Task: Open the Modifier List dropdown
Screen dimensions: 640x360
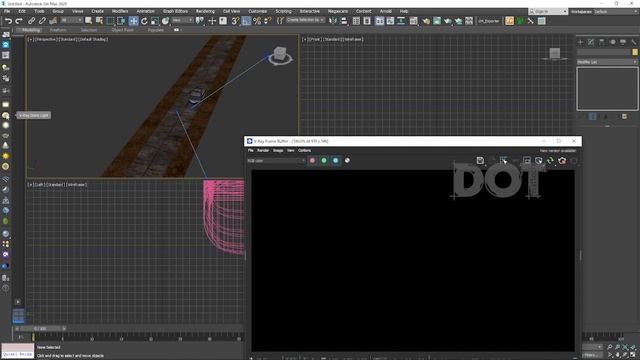Action: 607,62
